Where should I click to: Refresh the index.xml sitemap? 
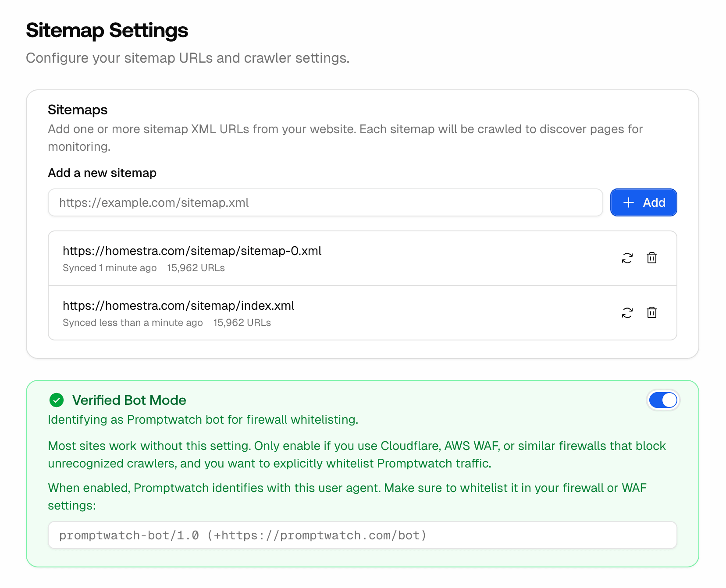pos(627,312)
